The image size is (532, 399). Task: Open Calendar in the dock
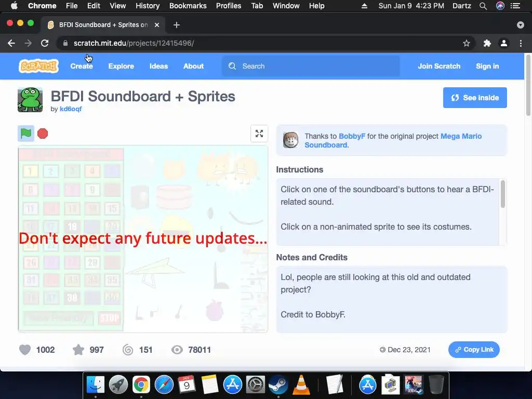[187, 385]
